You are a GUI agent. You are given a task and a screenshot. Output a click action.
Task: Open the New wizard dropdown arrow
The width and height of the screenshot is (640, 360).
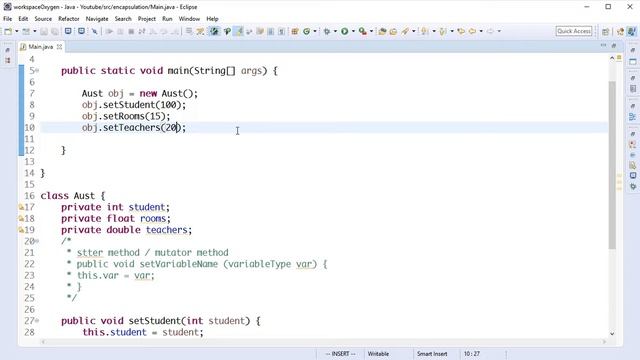17,31
